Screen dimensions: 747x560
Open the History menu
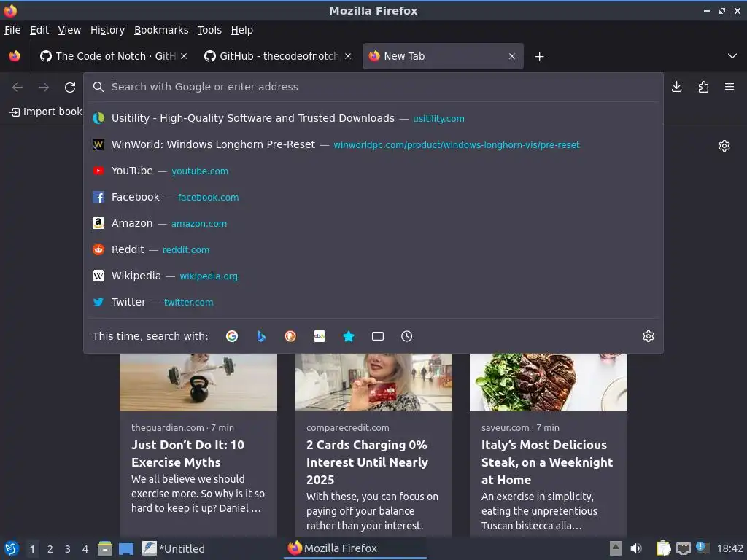[x=107, y=30]
